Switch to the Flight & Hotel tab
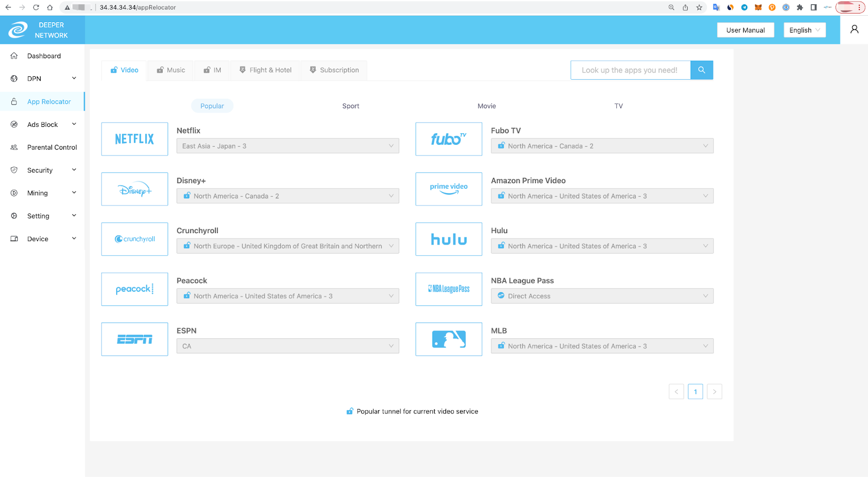Screen dimensions: 868x477 [x=265, y=70]
